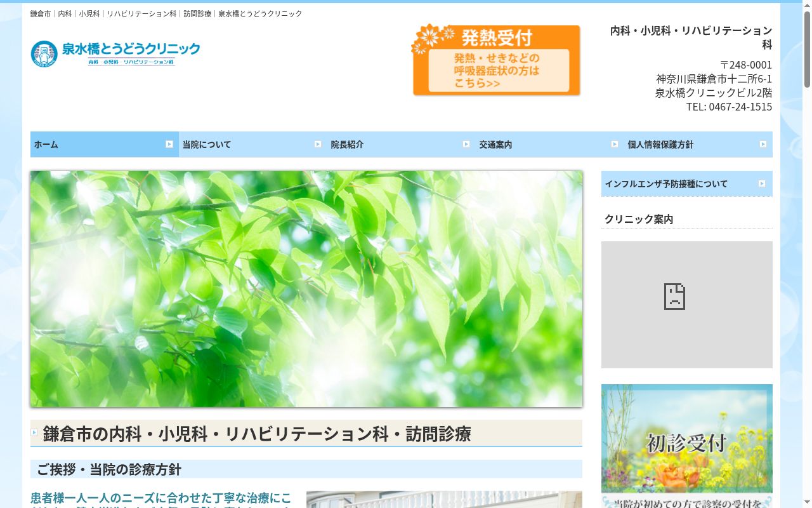The image size is (812, 508).
Task: Click the arrow icon beside 個人情報保護方針
Action: 763,144
